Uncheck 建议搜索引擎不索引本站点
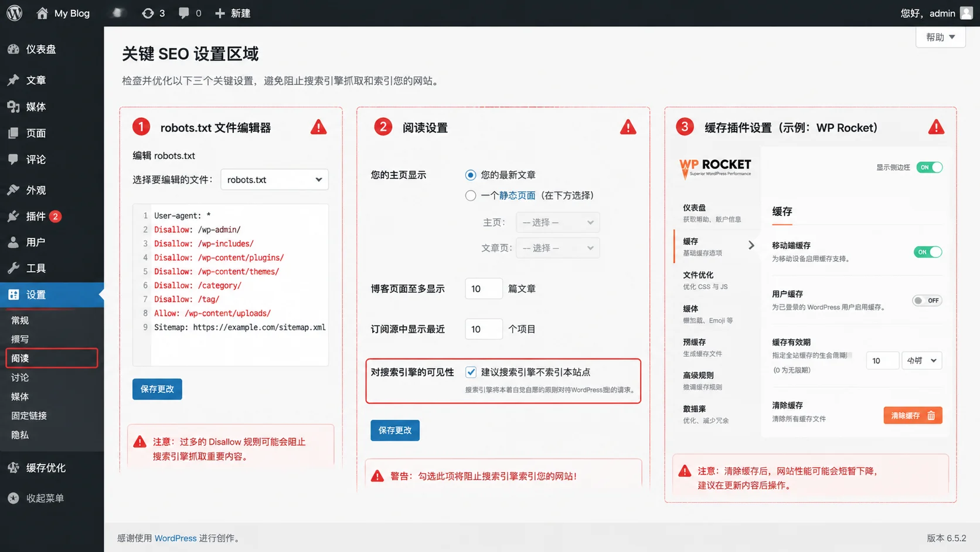The height and width of the screenshot is (552, 980). 471,372
